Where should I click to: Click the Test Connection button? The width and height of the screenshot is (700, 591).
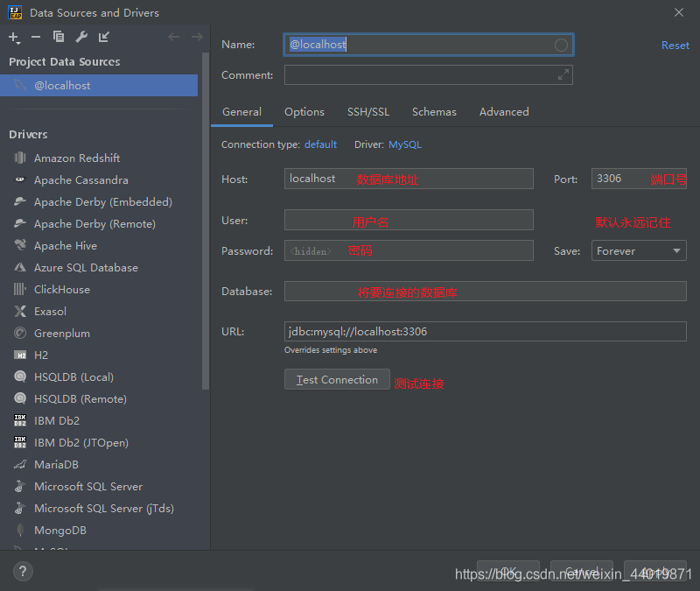[337, 379]
